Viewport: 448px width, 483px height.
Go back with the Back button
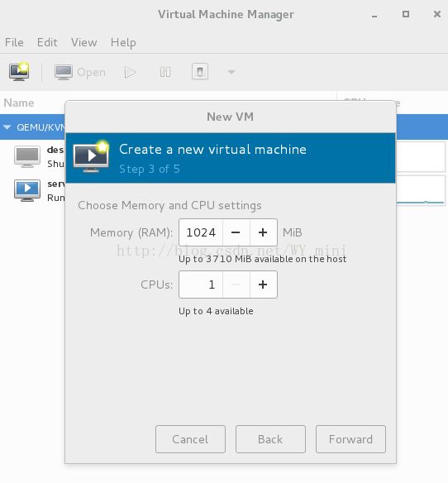[270, 439]
